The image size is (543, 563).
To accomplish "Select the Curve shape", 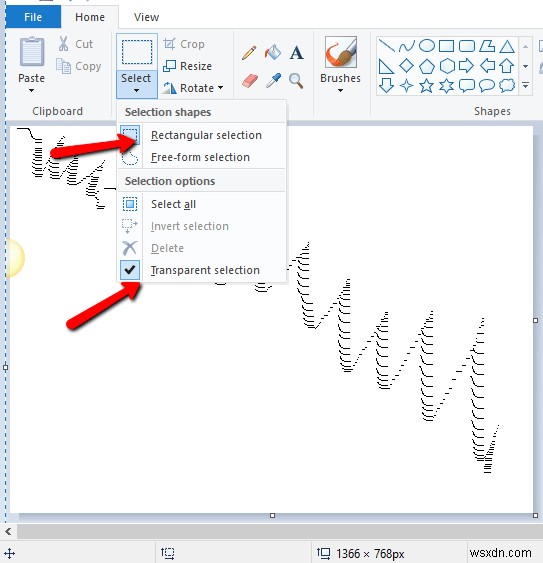I will (407, 46).
